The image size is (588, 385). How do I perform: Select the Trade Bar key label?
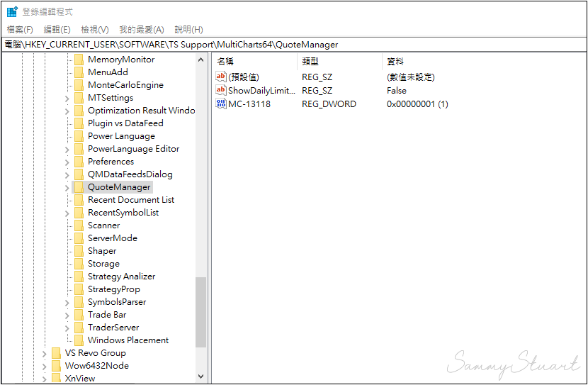[107, 315]
